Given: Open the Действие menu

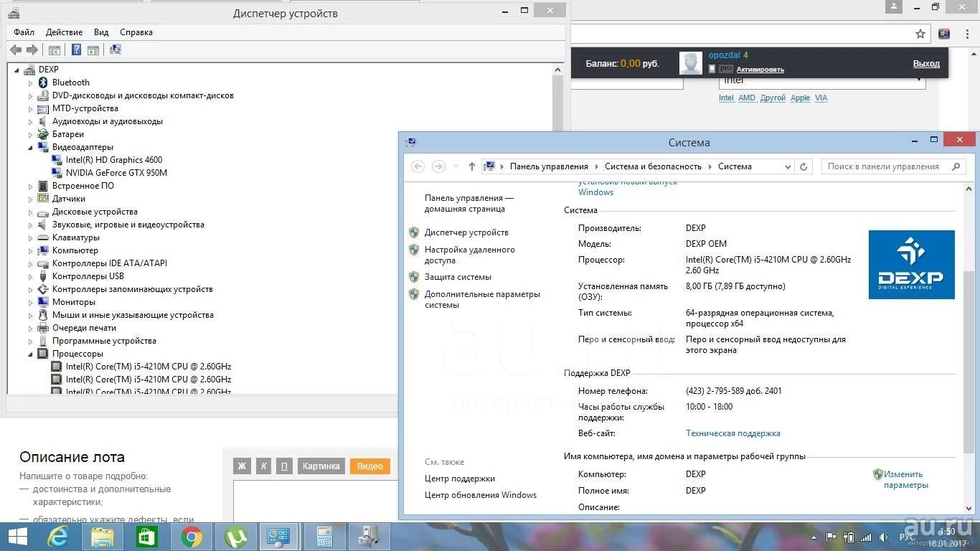Looking at the screenshot, I should [x=64, y=32].
